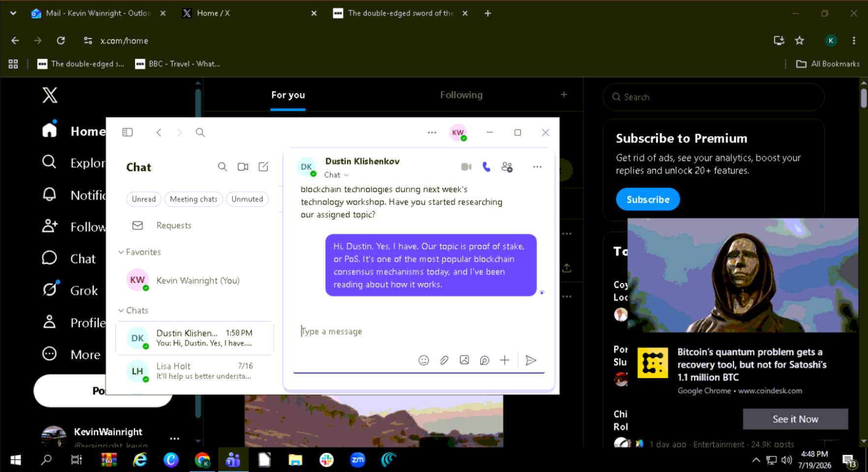The image size is (868, 472).
Task: Open Windows Start menu
Action: pos(15,460)
